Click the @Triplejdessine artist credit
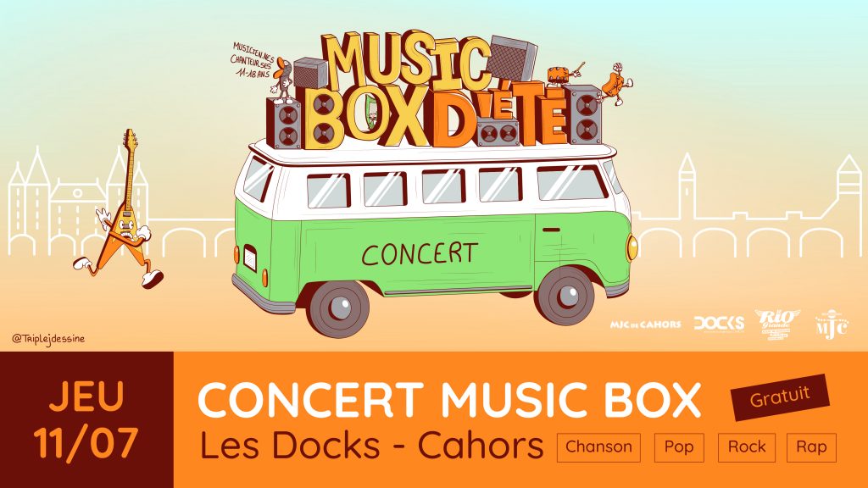This screenshot has width=868, height=488. [x=48, y=339]
